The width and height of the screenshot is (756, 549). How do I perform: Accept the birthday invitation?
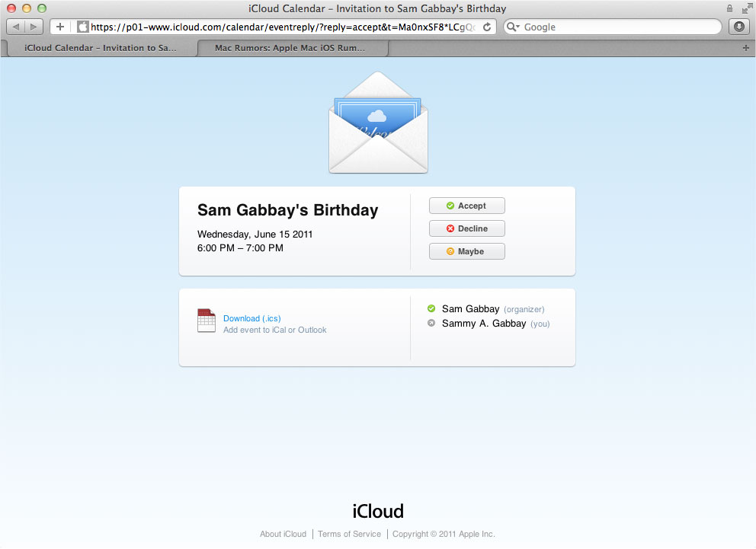[x=466, y=206]
